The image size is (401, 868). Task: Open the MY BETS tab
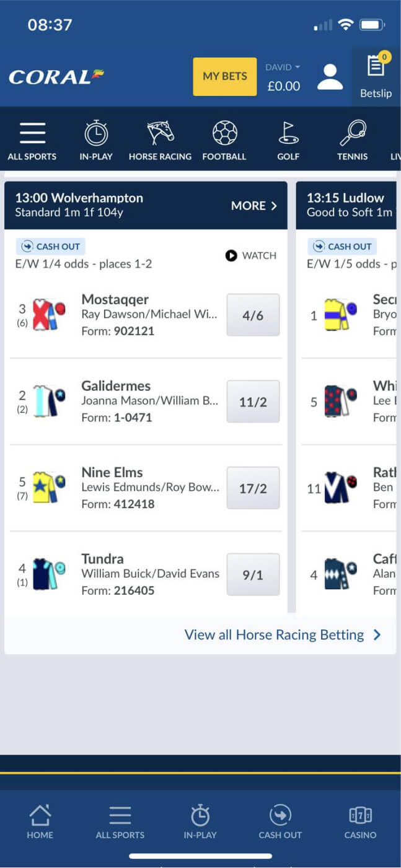point(224,76)
